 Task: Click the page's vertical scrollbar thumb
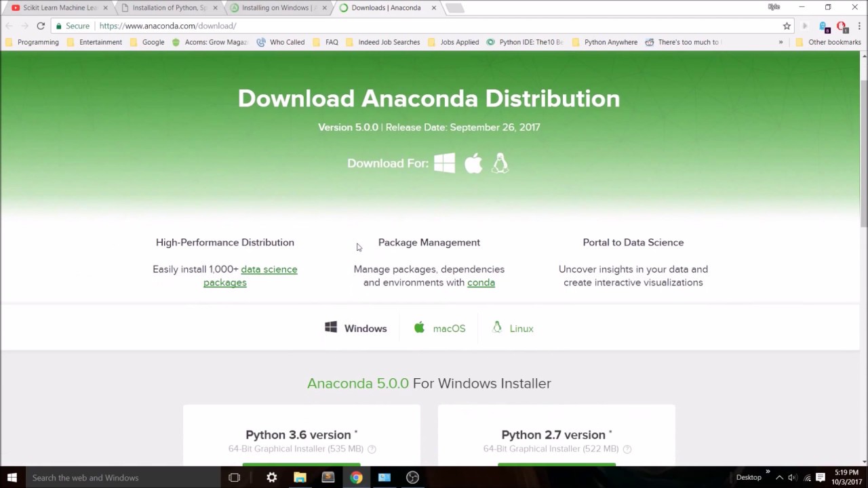[x=864, y=154]
